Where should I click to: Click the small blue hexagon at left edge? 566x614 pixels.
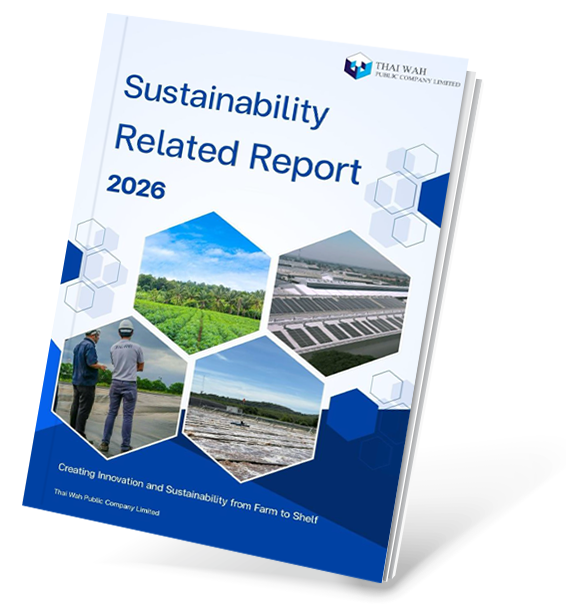click(70, 262)
